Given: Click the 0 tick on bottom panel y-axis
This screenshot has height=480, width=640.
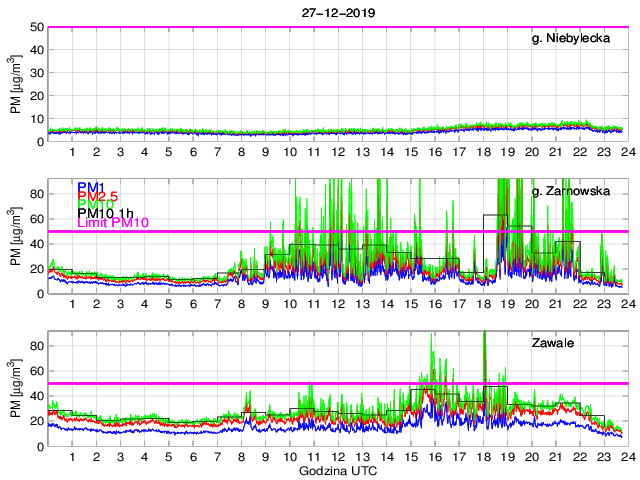Looking at the screenshot, I should 38,446.
